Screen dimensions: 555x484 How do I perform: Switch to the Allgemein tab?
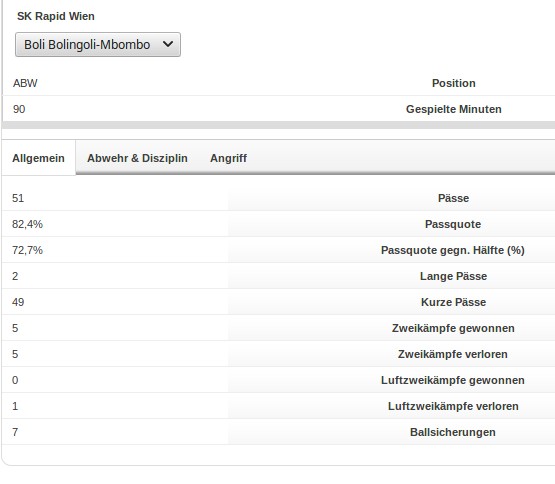(39, 158)
